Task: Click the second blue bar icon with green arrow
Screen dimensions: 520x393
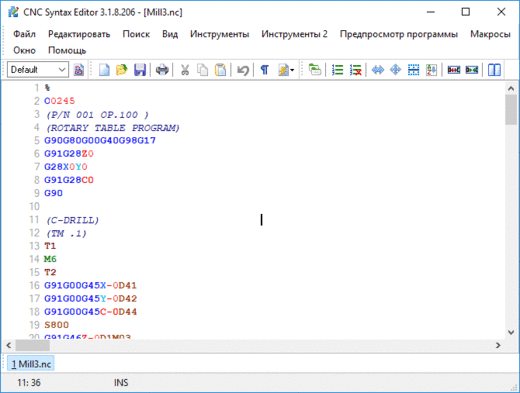Action: pyautogui.click(x=472, y=70)
